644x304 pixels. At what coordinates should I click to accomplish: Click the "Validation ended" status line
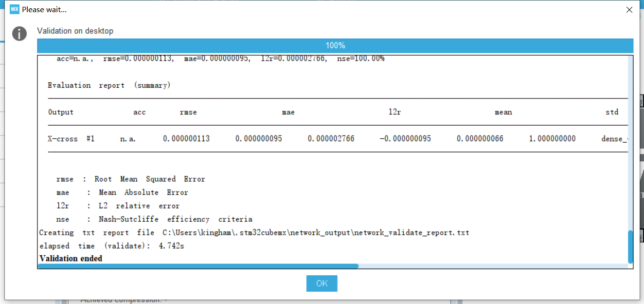(x=71, y=258)
